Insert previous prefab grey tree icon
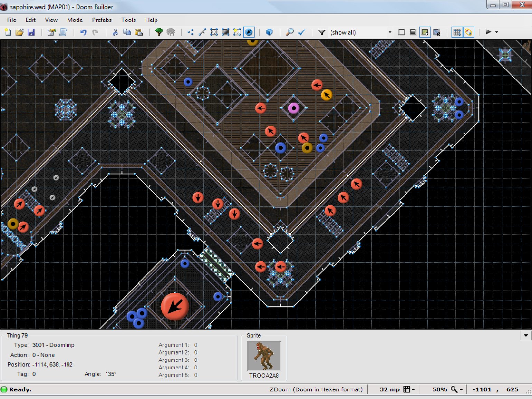 pos(171,32)
